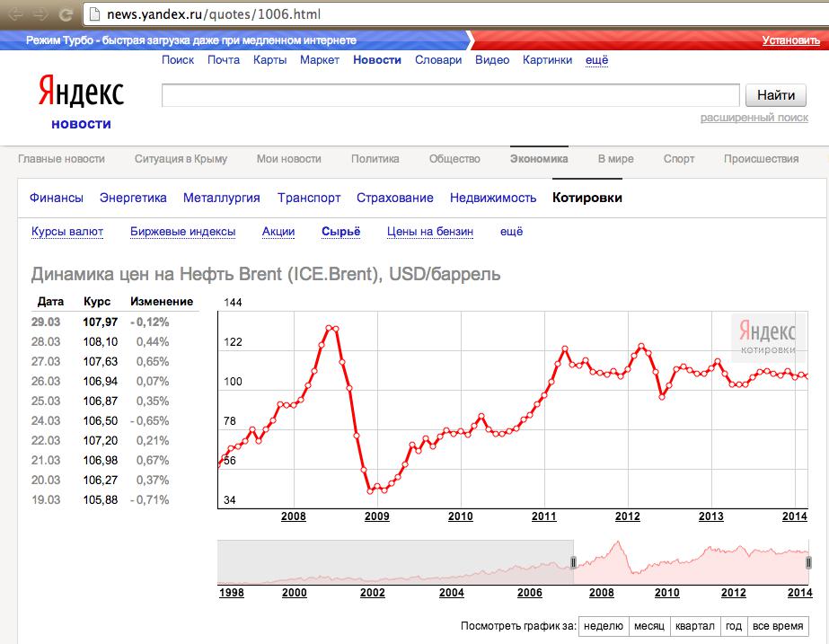
Task: Open Финансы subsection
Action: pos(56,198)
